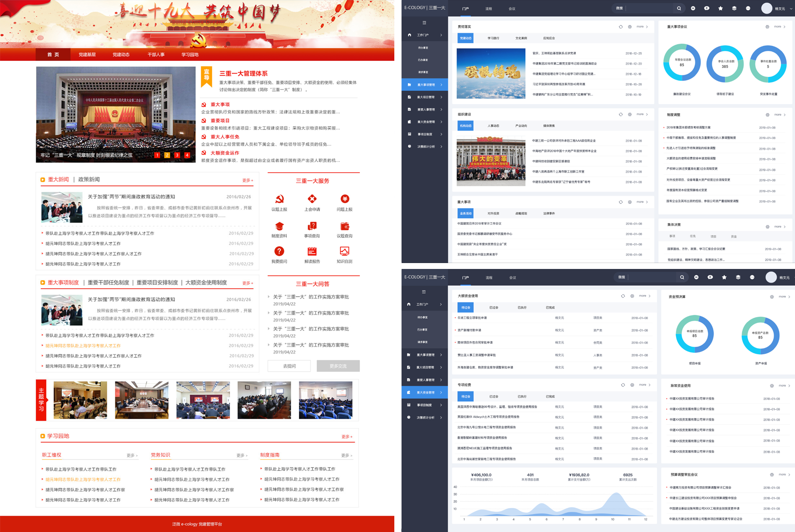The image size is (795, 532).
Task: Click the search input in upper dashboard header
Action: [648, 8]
